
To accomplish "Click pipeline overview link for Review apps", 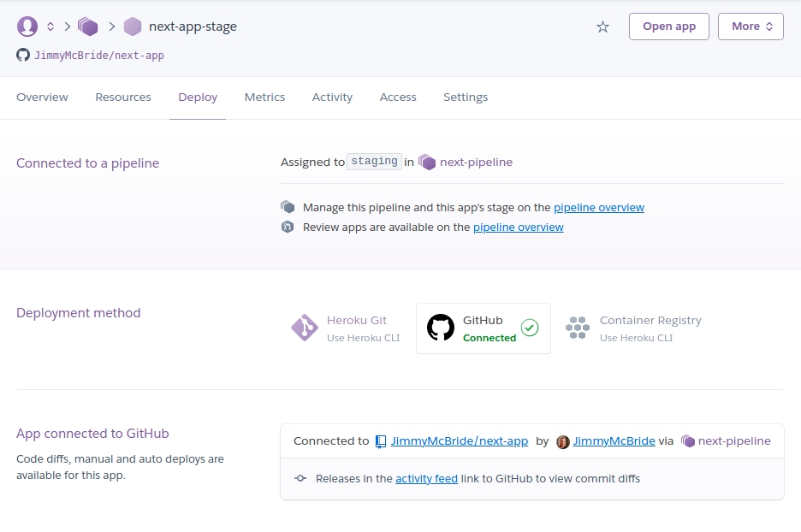I will [518, 228].
